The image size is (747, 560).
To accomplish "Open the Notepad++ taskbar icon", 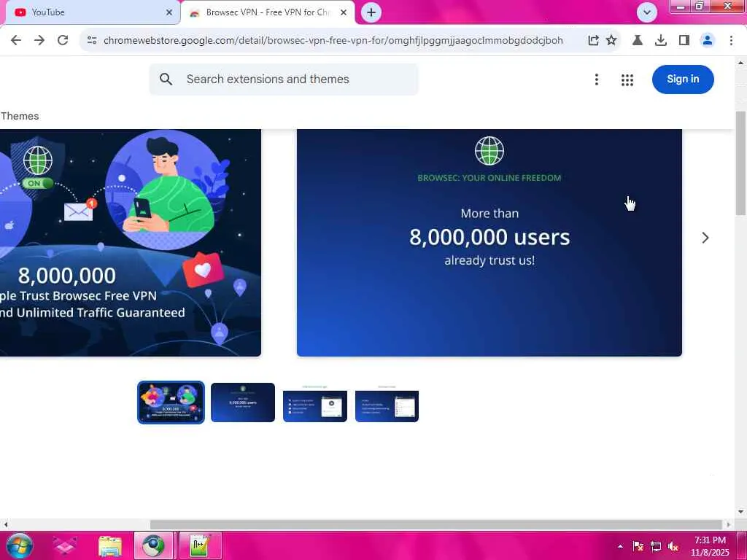I will (x=199, y=546).
